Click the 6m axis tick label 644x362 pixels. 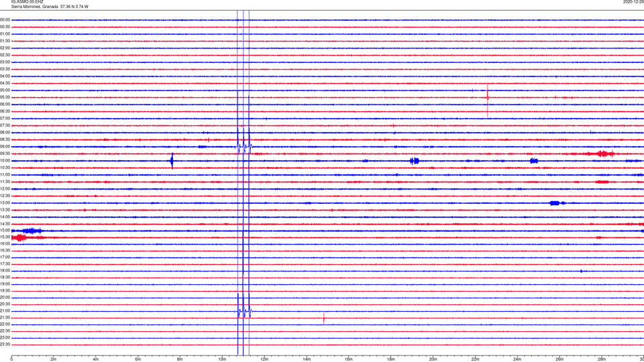tap(138, 359)
